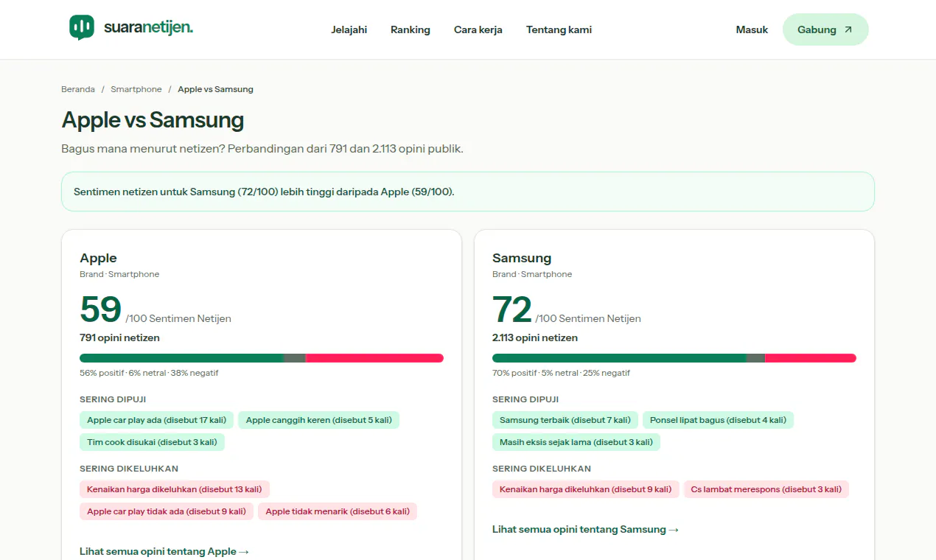Open the Cara kerja menu item

click(x=478, y=29)
